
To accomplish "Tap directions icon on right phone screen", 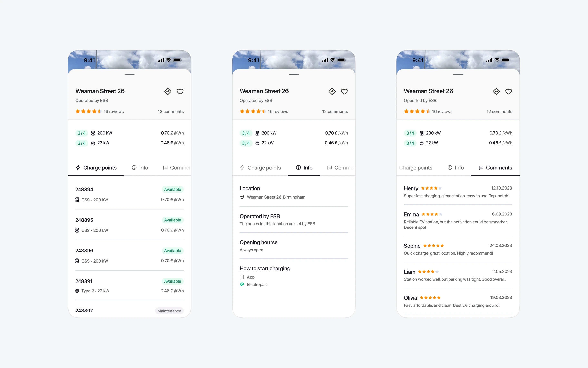I will pos(496,92).
